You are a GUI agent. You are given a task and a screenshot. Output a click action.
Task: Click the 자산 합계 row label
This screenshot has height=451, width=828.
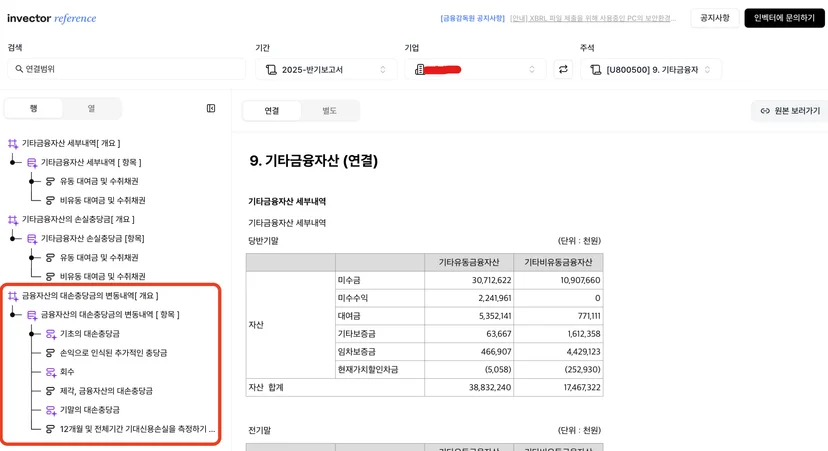pyautogui.click(x=266, y=388)
